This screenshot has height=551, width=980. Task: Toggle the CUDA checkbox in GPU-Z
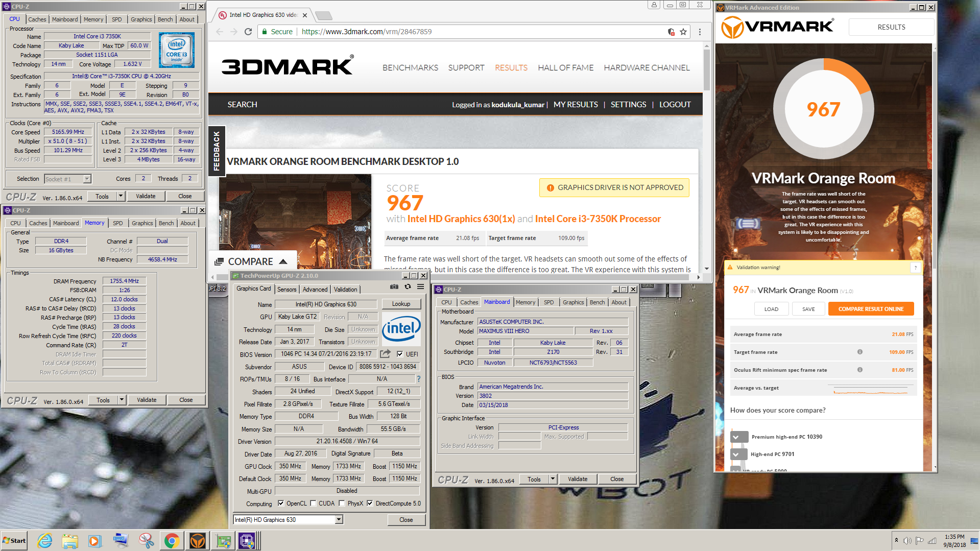coord(313,504)
